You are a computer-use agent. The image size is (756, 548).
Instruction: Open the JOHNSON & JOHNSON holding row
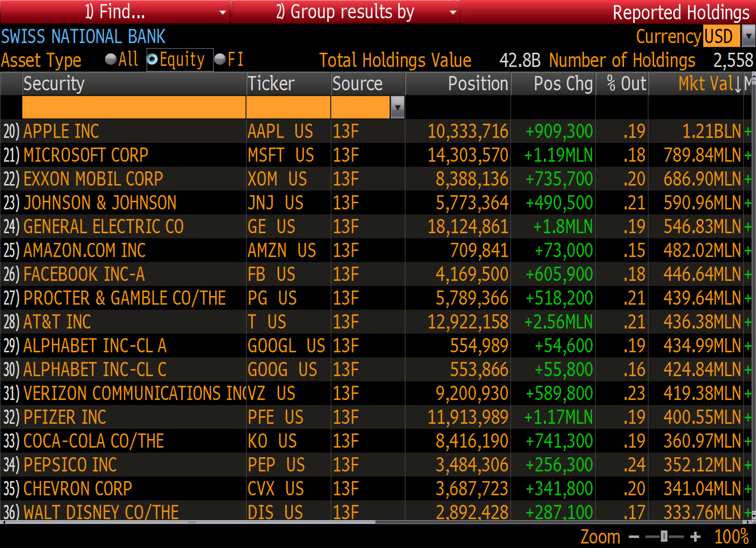click(376, 203)
